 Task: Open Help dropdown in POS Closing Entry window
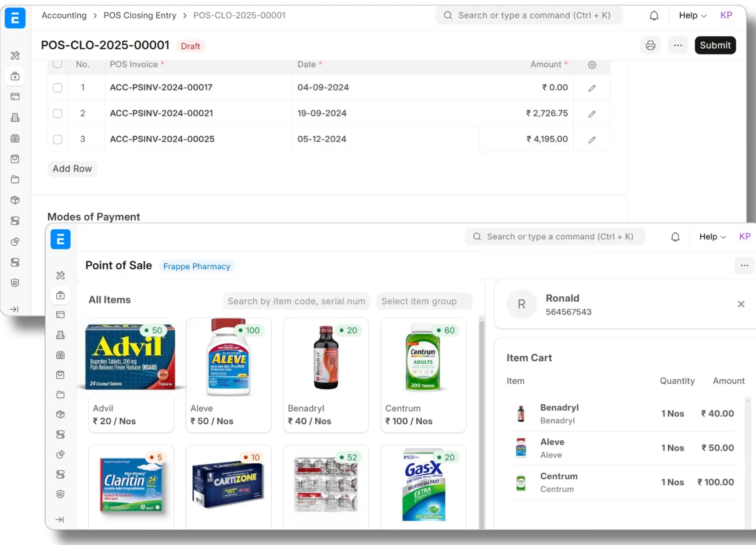[x=693, y=15]
